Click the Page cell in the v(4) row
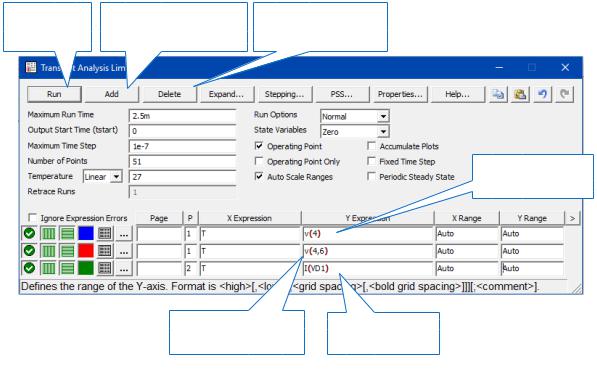Image resolution: width=597 pixels, height=388 pixels. tap(160, 233)
